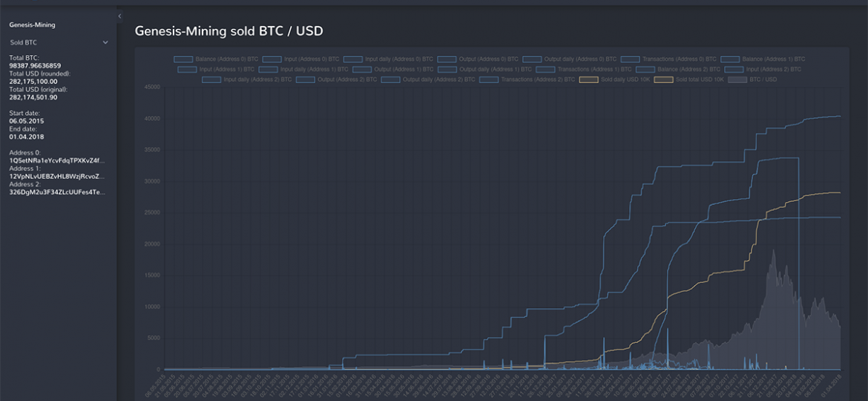The image size is (868, 401).
Task: Hide Output daily (Address 2) BTC series
Action: point(429,79)
